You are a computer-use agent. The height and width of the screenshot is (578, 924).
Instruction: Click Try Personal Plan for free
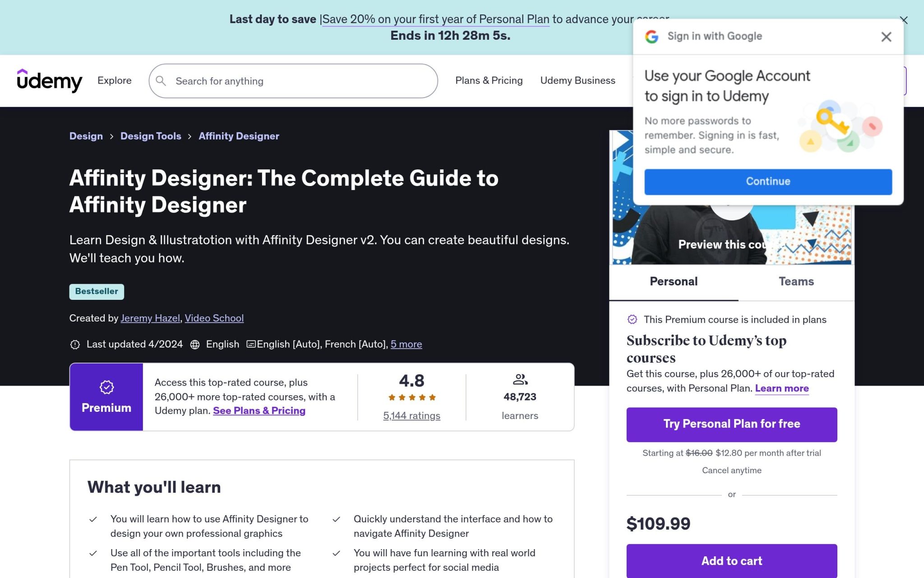(731, 424)
